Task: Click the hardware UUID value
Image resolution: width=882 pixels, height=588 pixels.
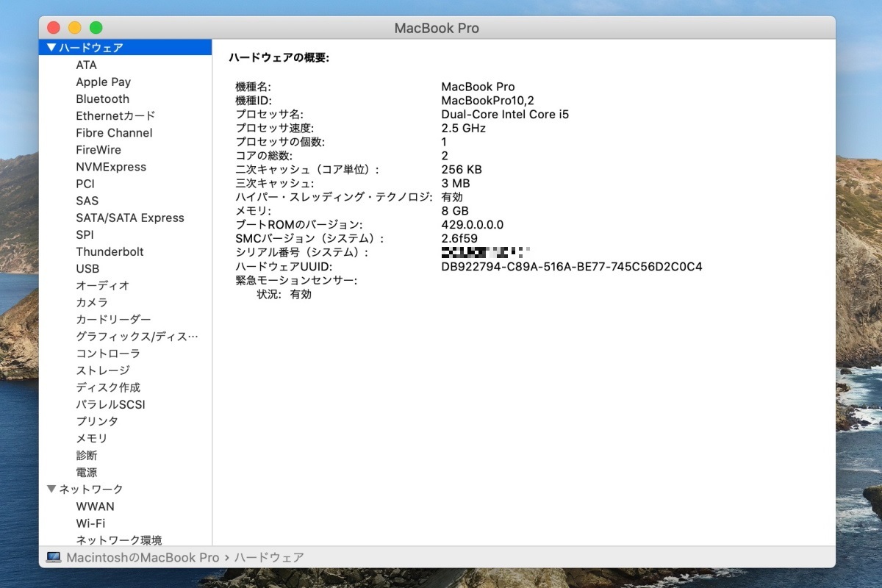Action: tap(572, 267)
